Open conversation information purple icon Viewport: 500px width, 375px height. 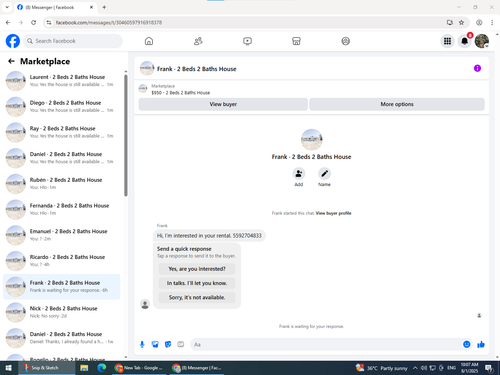(477, 68)
